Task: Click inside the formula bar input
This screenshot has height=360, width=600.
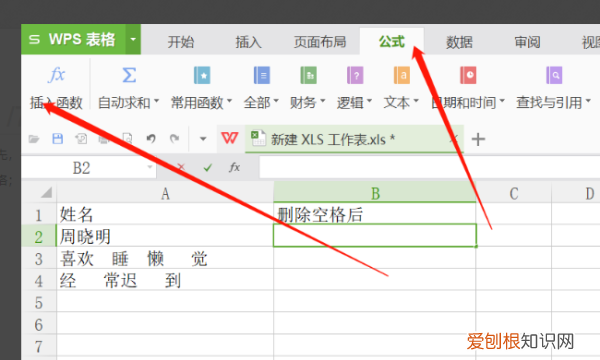Action: [x=429, y=167]
